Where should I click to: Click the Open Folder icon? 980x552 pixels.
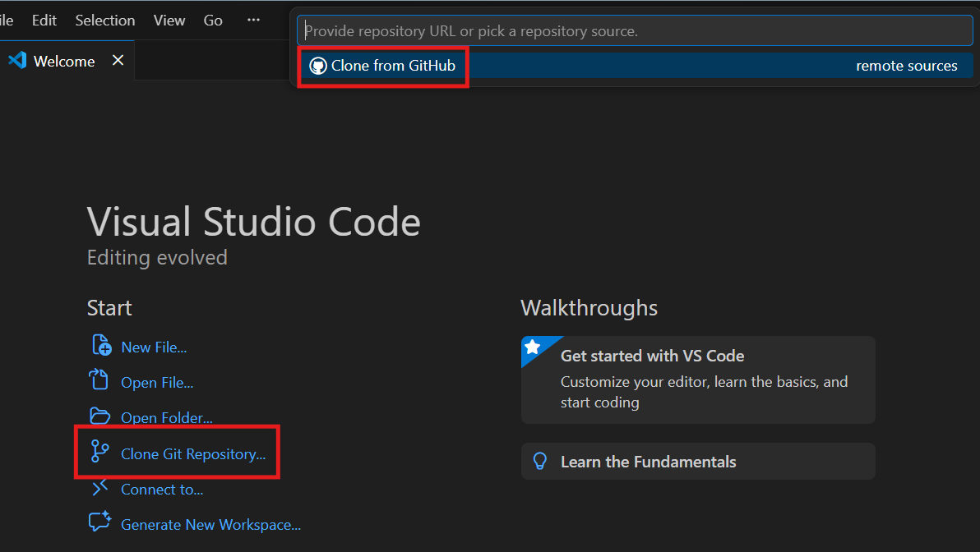click(x=99, y=416)
